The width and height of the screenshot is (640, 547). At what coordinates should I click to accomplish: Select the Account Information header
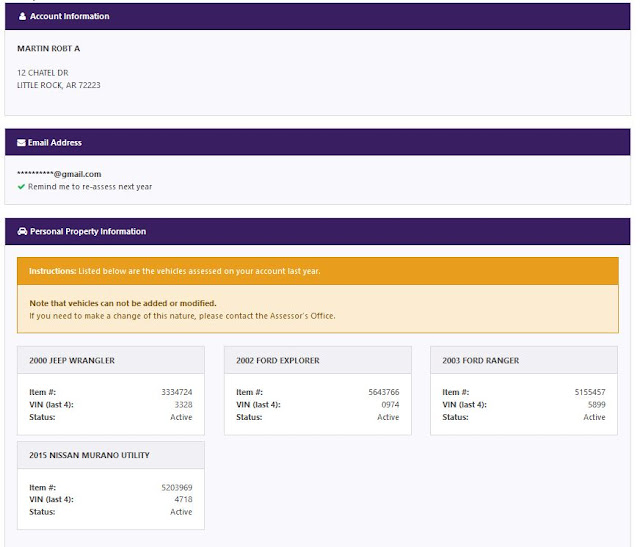[318, 16]
